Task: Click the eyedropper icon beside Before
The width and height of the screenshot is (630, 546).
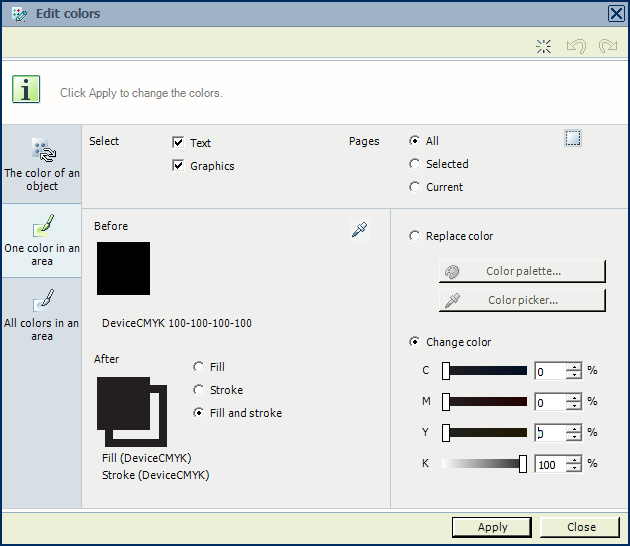Action: click(x=360, y=231)
